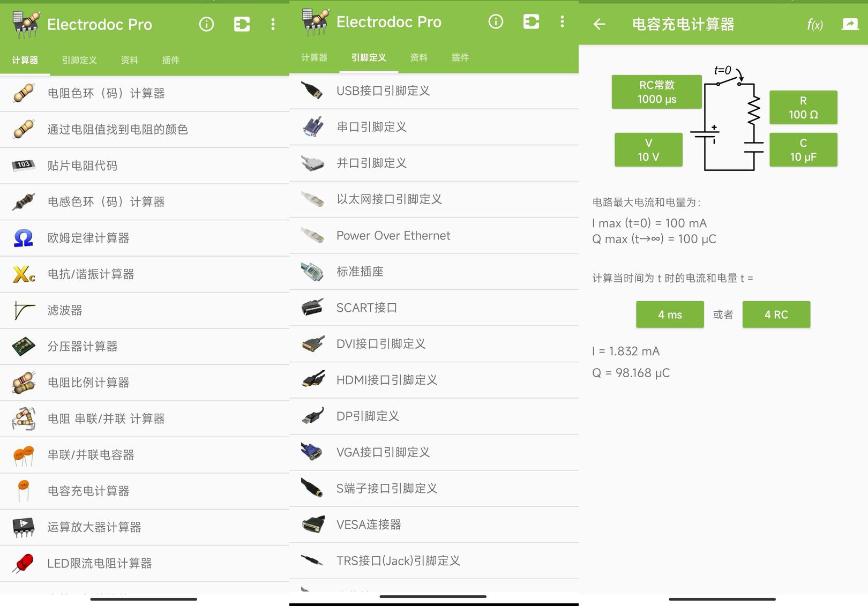Open the op-amp chip icon calculator
This screenshot has height=606, width=868.
pyautogui.click(x=24, y=527)
